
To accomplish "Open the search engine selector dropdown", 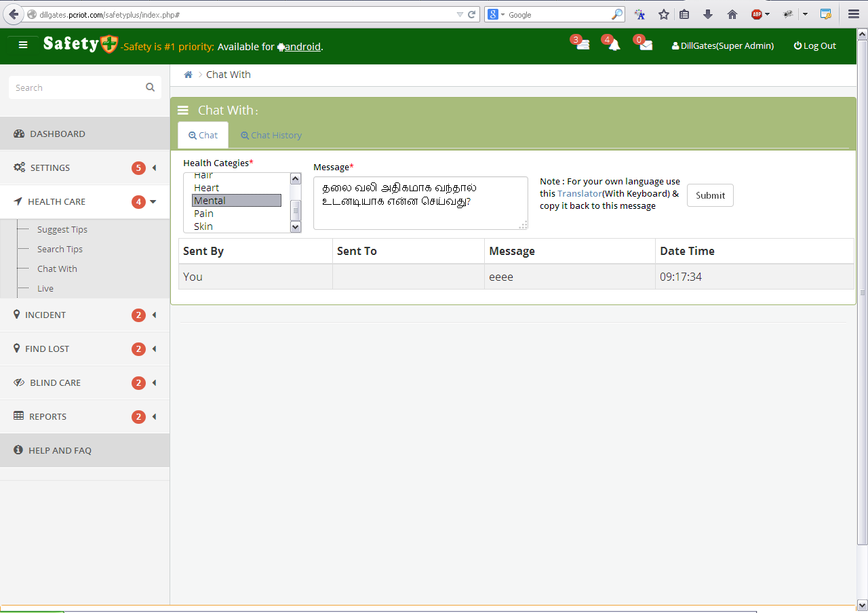I will [496, 14].
